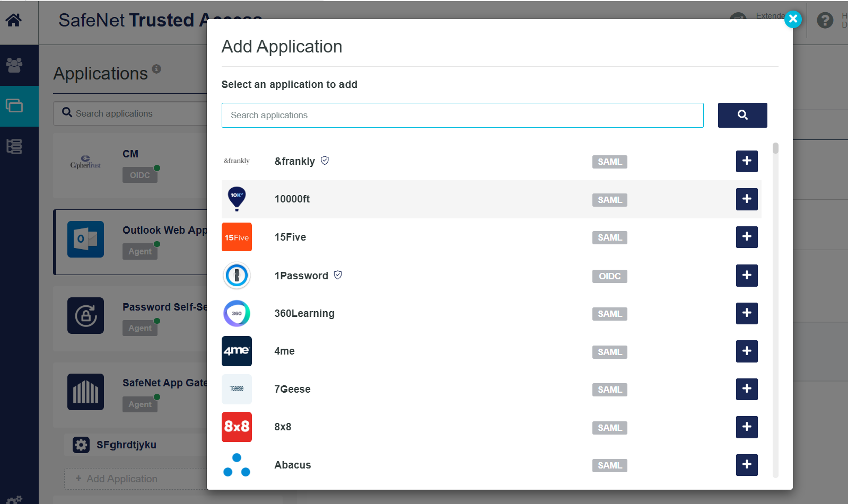Select the 4me row name
This screenshot has height=504, width=848.
(x=284, y=351)
